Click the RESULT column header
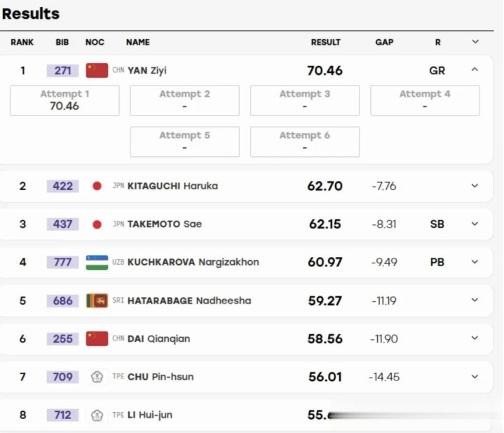Viewport: 504px width, 433px height. click(x=326, y=42)
